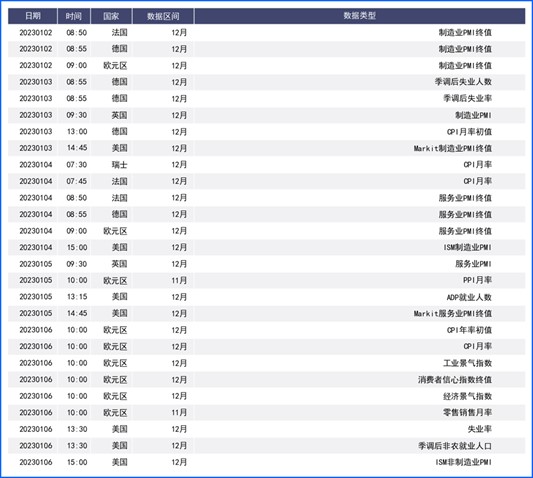Click the Markit服务业PMI终值 entry
This screenshot has width=533, height=478.
(452, 313)
